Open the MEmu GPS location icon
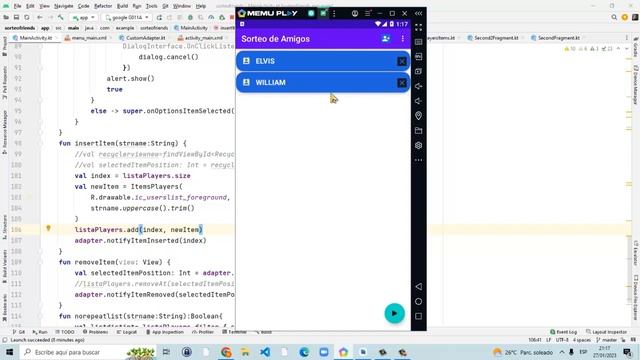 (x=418, y=116)
